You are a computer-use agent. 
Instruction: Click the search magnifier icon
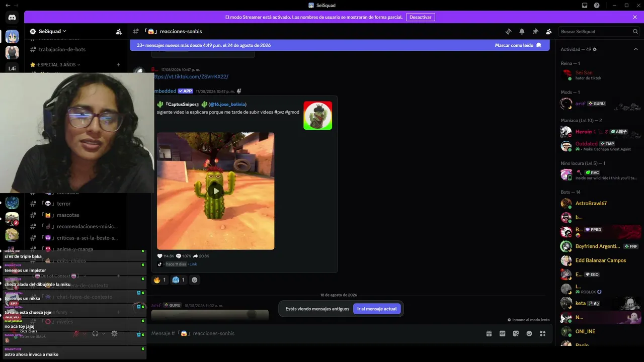click(x=635, y=31)
